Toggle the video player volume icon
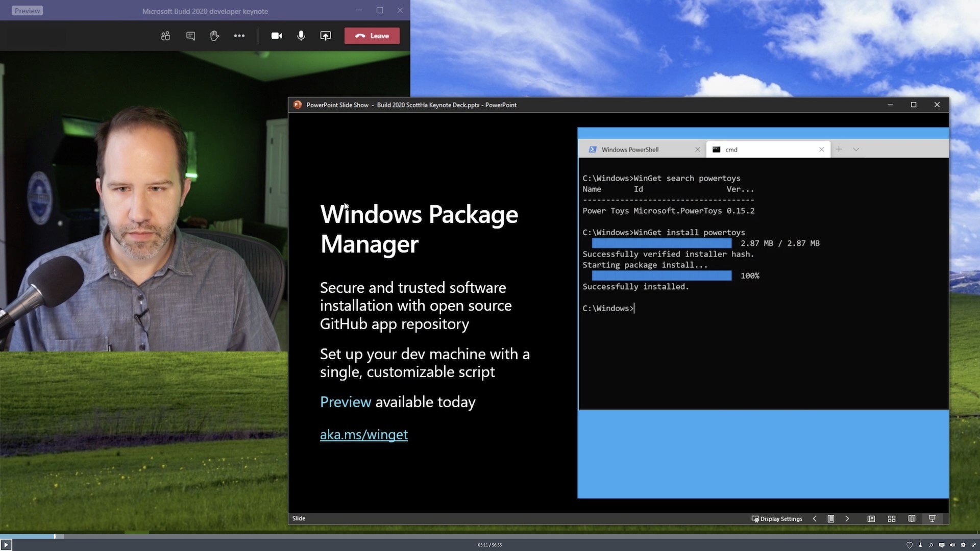The height and width of the screenshot is (551, 980). click(x=952, y=545)
